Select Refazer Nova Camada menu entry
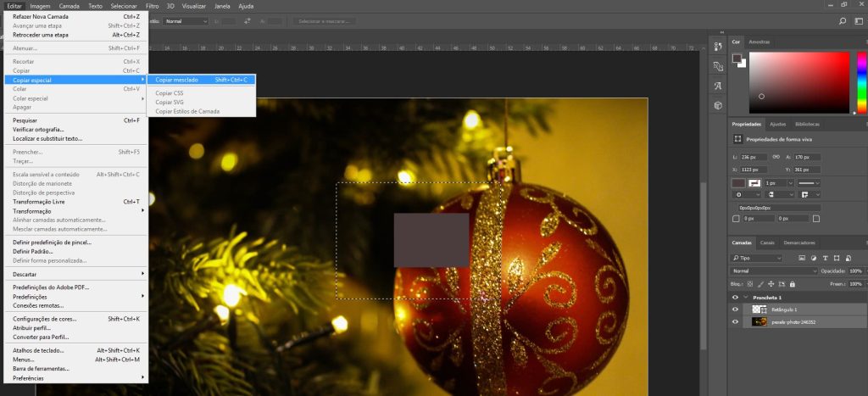Screen dimensions: 868x396 click(75, 17)
